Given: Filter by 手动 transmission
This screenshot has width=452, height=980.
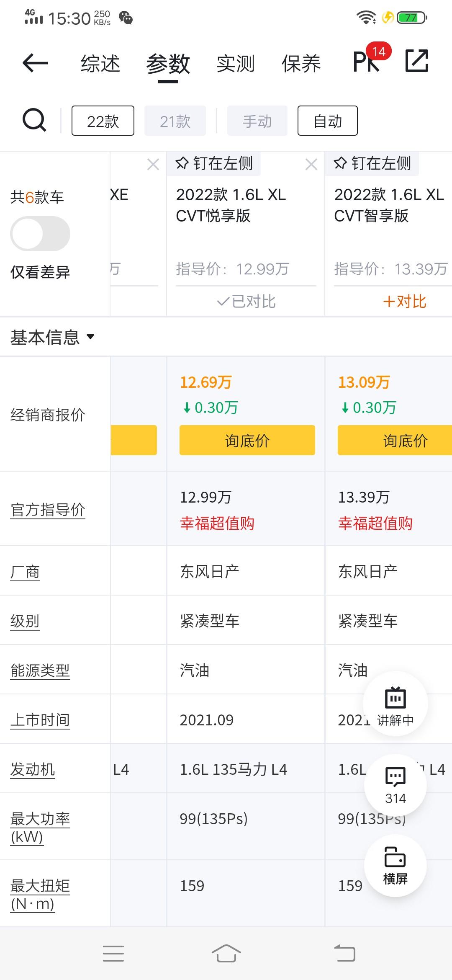Looking at the screenshot, I should click(257, 121).
